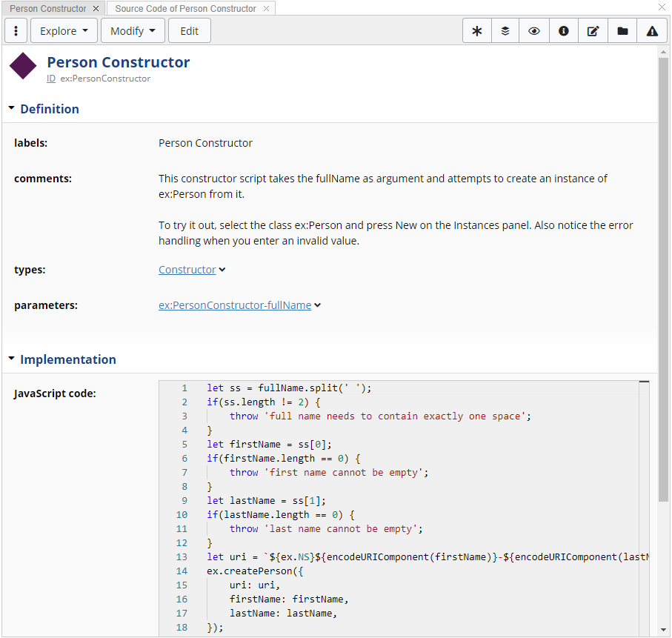The height and width of the screenshot is (638, 672).
Task: Follow the ex:PersonConstructor-fullName parameter link
Action: point(235,305)
